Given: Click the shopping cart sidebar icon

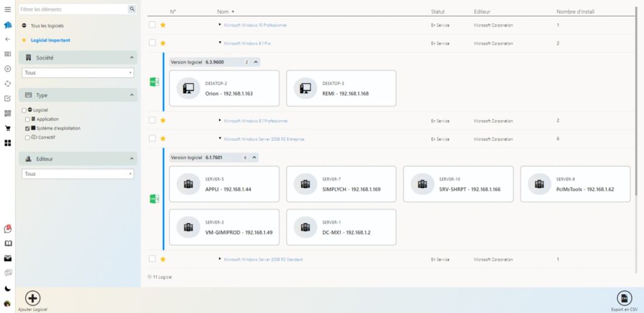Looking at the screenshot, I should (8, 128).
